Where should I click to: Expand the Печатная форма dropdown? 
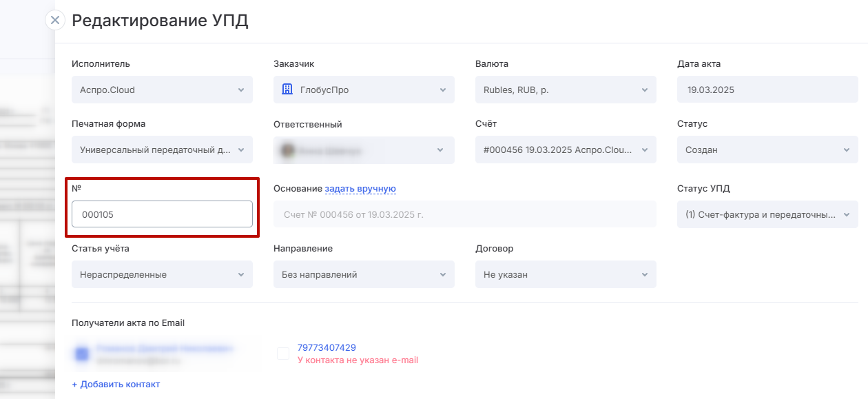pos(162,150)
